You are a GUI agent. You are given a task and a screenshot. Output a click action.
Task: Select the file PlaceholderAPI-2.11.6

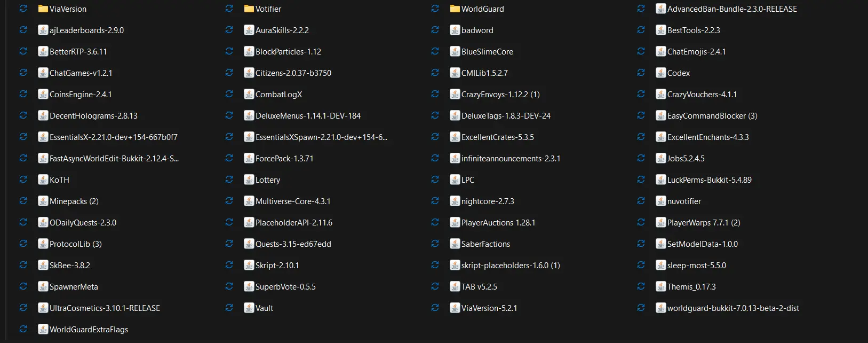[294, 223]
